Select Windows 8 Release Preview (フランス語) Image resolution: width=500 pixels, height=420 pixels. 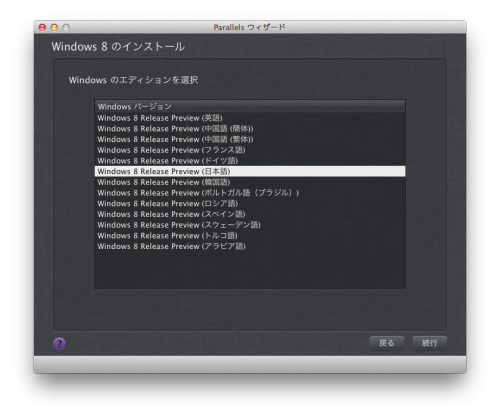tap(250, 150)
